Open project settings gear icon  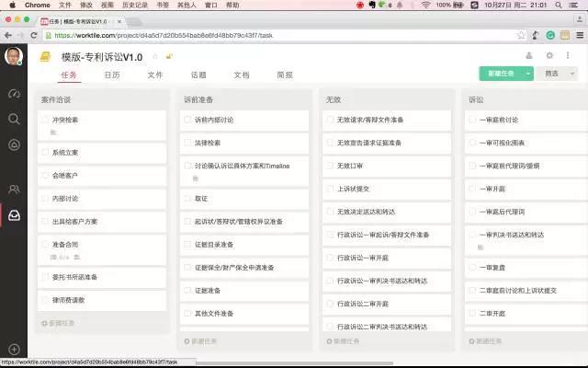(549, 55)
